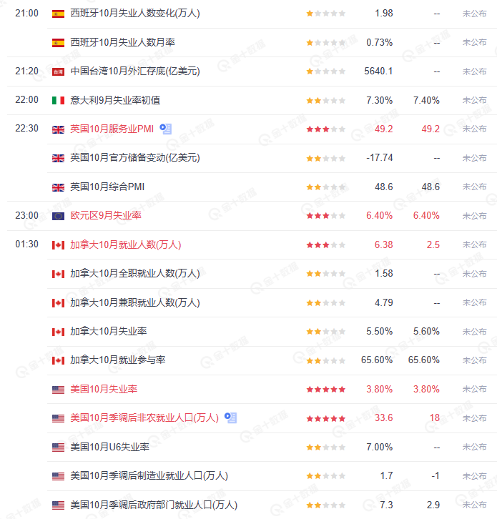Image resolution: width=500 pixels, height=520 pixels.
Task: Click the UK flag beside 英国10月服务业PMI
Action: pos(58,130)
